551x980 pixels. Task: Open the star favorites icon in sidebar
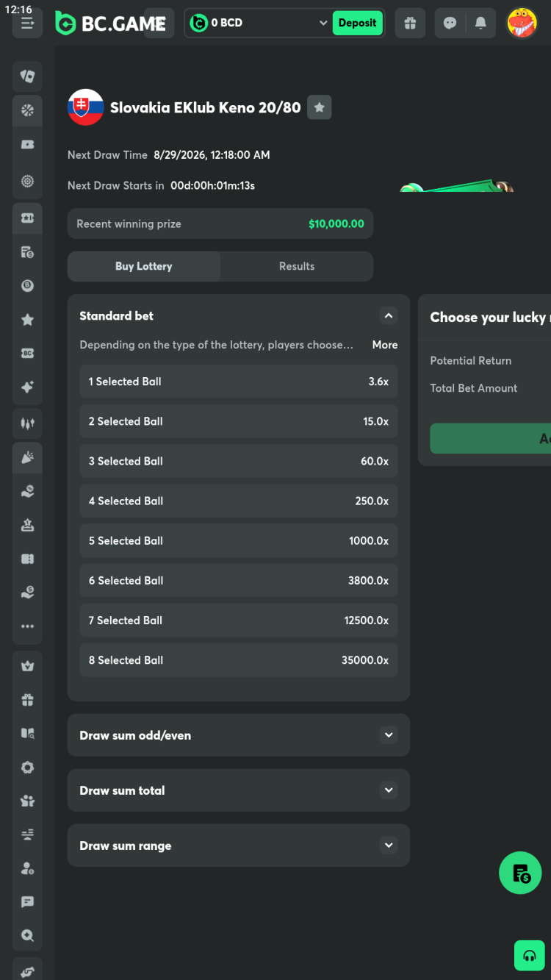click(27, 320)
